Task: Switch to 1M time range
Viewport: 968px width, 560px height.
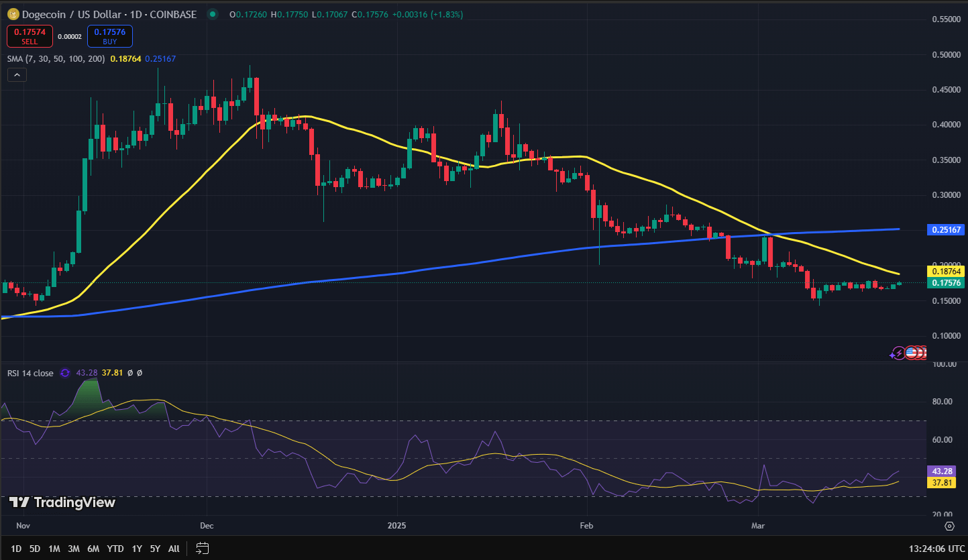Action: click(x=54, y=549)
